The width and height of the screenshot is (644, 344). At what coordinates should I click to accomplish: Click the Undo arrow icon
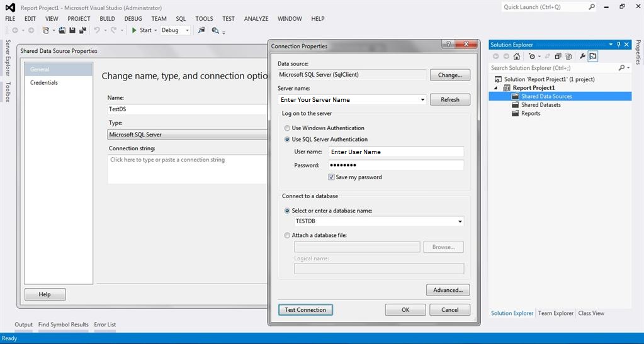(x=96, y=30)
